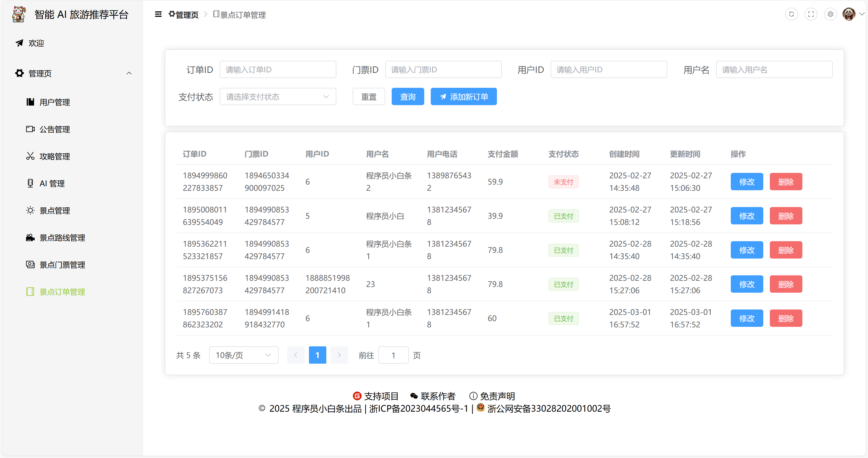The height and width of the screenshot is (458, 868).
Task: Click 修改 for order paying 39.9
Action: coord(746,216)
